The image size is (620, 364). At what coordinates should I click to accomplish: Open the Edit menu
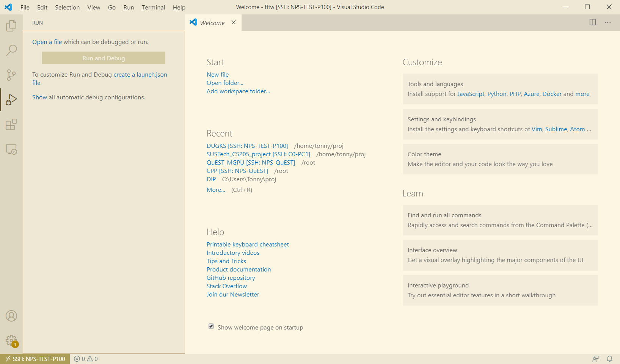42,7
